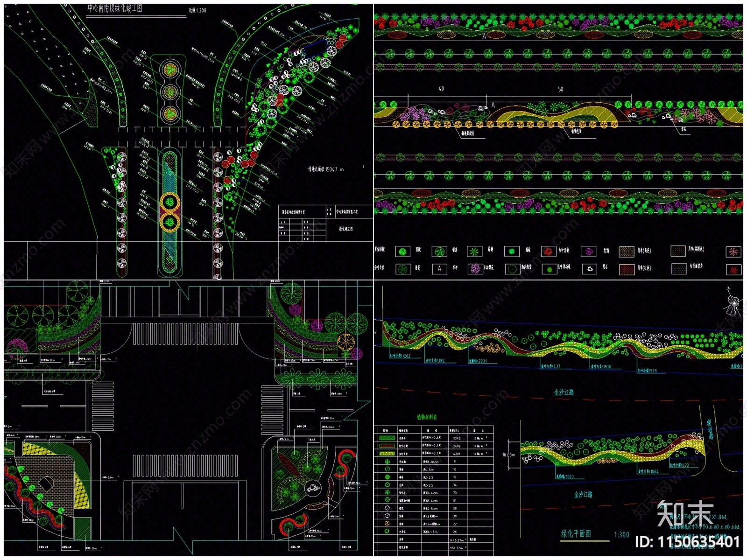
Task: Pick the dark red hatch swatch in material table
Action: [388, 446]
